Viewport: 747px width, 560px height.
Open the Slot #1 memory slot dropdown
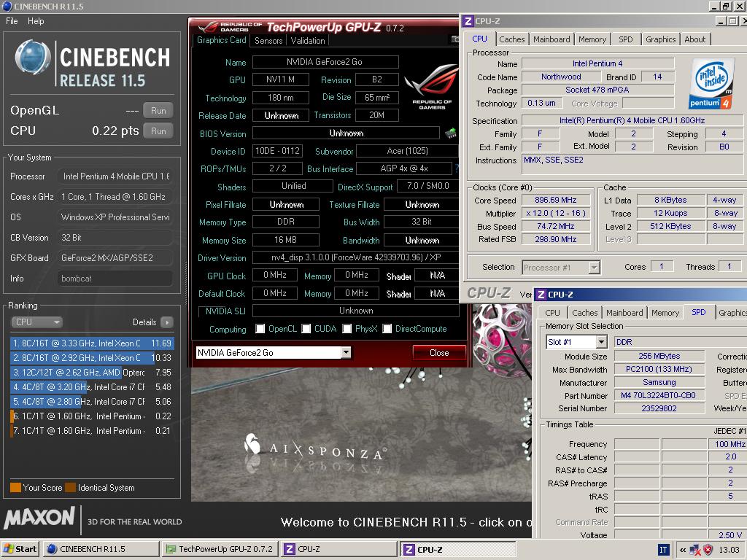(x=602, y=342)
